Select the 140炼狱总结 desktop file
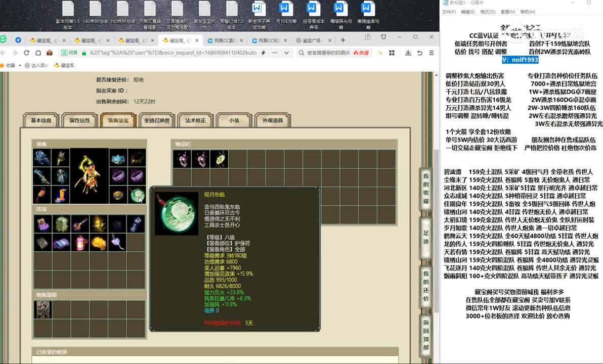The width and height of the screenshot is (603, 364). tap(95, 12)
